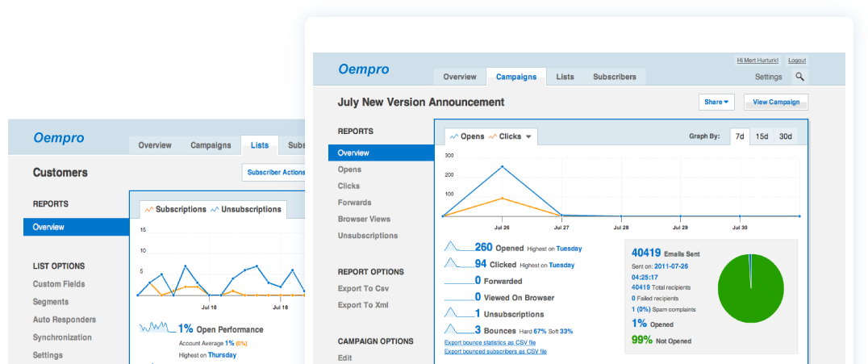
Task: Click the Logout link
Action: (x=796, y=61)
